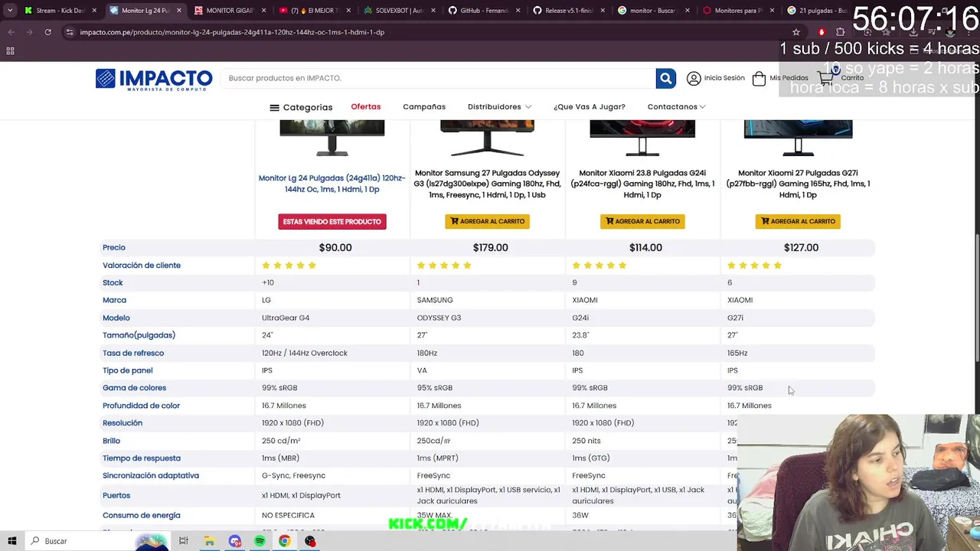Click Xiaomi G24i monitor thumbnail image

(x=642, y=138)
